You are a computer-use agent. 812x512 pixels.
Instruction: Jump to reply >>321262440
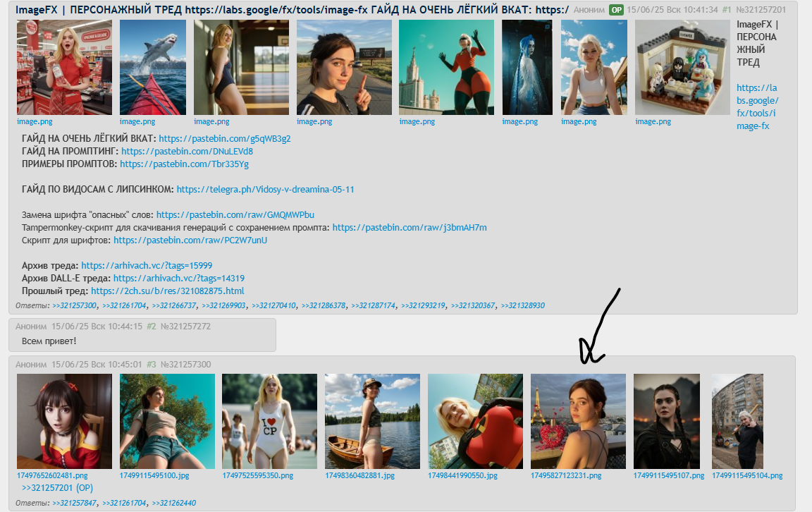(174, 503)
